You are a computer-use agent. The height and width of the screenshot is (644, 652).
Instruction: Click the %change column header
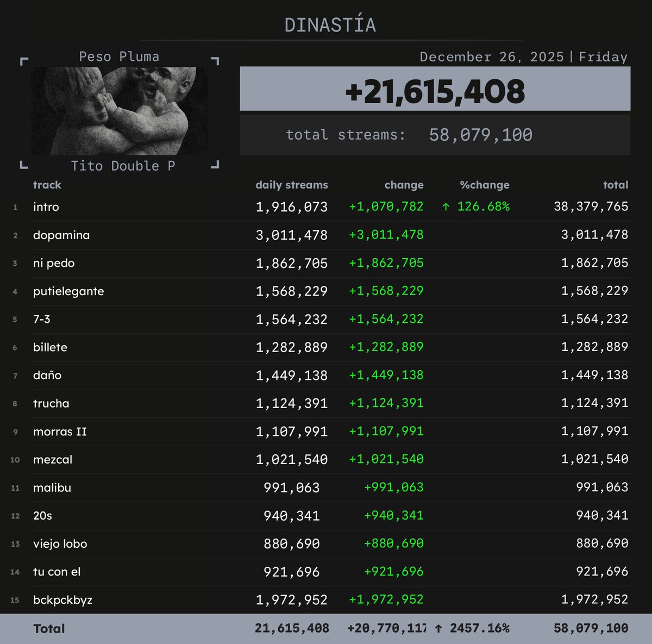click(x=485, y=185)
